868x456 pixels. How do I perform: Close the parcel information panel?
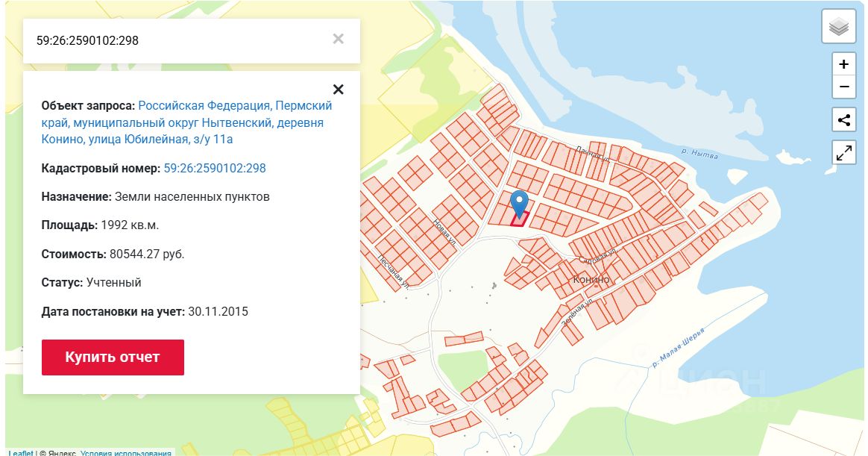338,90
